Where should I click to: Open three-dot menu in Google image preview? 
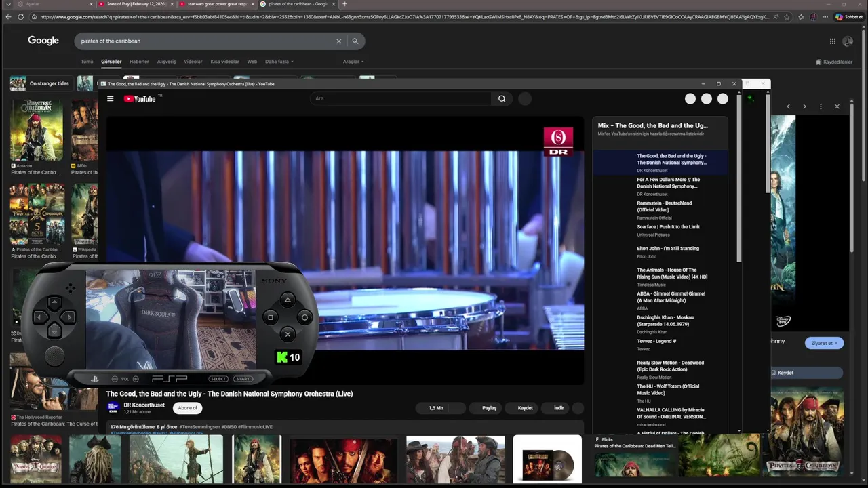click(821, 106)
